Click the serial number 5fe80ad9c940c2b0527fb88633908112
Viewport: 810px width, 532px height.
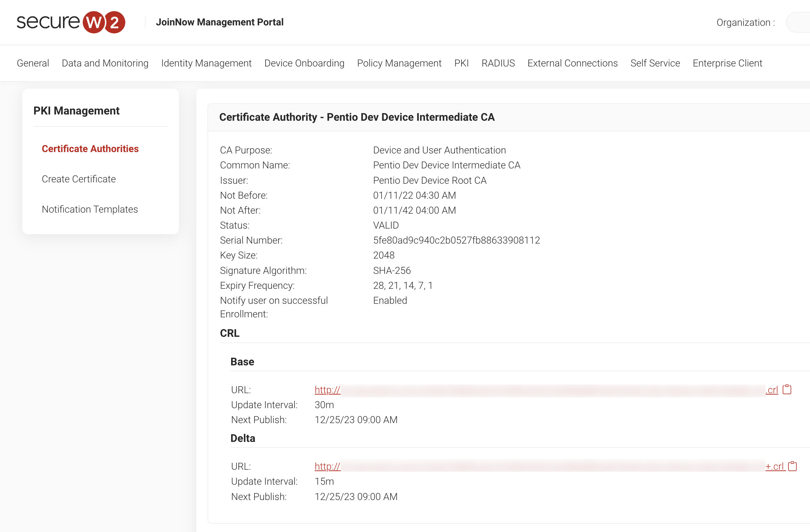456,240
